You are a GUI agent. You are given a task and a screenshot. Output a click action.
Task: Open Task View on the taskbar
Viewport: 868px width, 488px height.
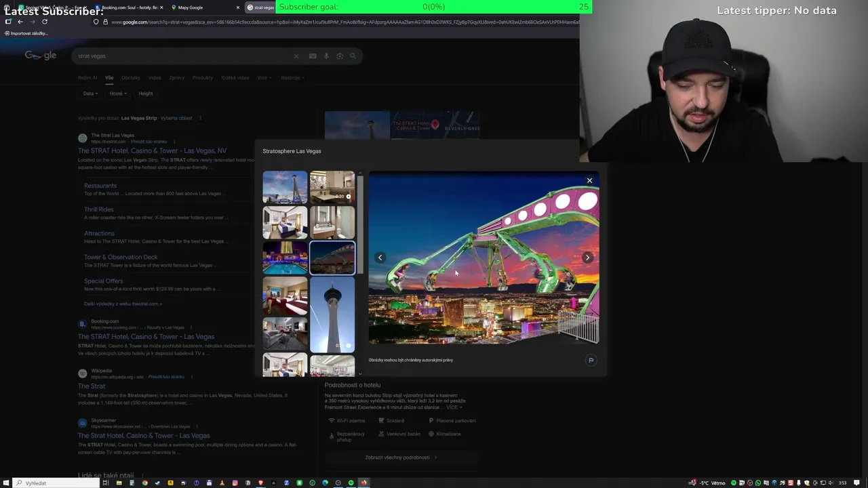106,483
